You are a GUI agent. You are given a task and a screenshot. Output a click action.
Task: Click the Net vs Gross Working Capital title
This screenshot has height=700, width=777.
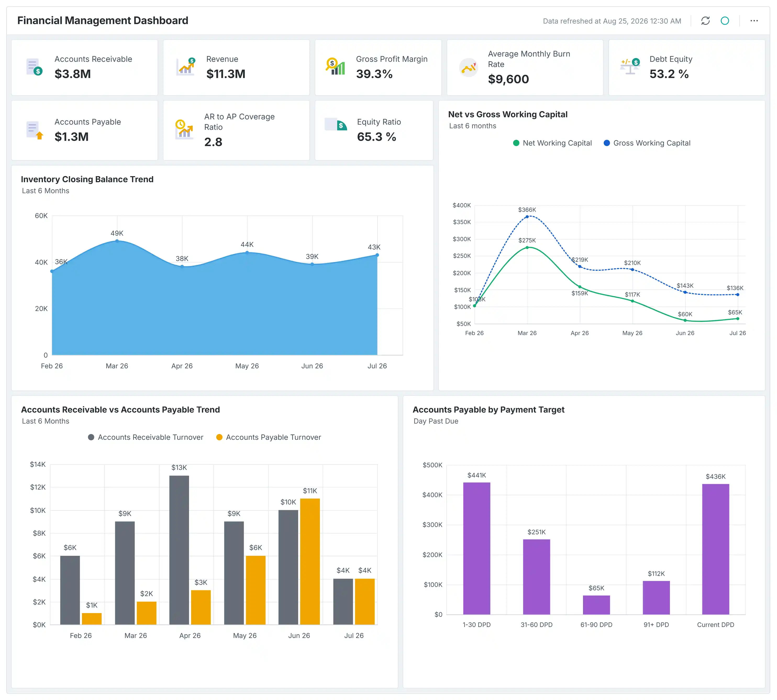pyautogui.click(x=508, y=114)
